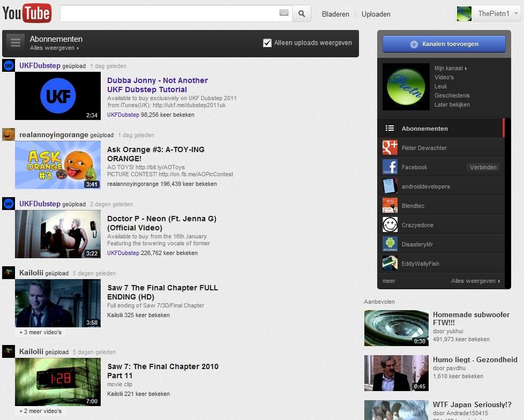Open Pieter Dewachter in sidebar
This screenshot has width=524, height=420.
coord(424,148)
